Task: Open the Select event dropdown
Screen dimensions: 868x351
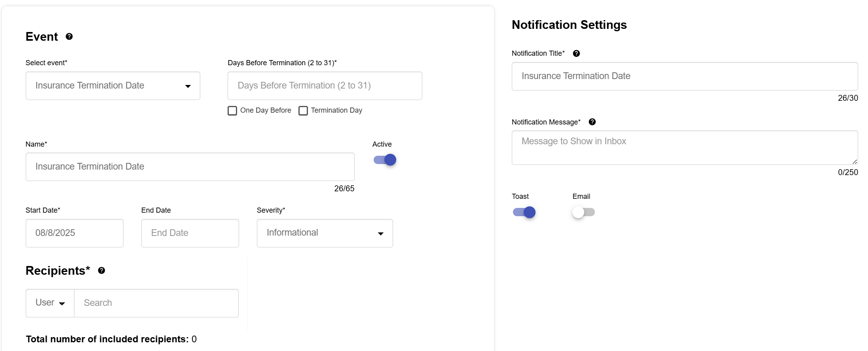Action: pyautogui.click(x=113, y=86)
